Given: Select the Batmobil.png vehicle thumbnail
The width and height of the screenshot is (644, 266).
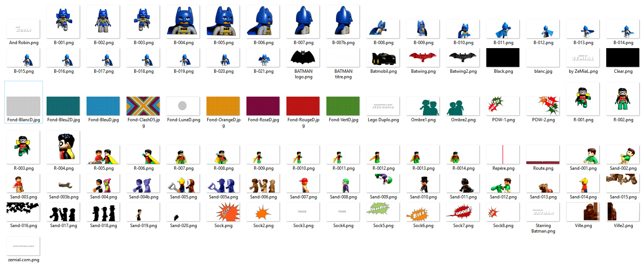Looking at the screenshot, I should [383, 58].
